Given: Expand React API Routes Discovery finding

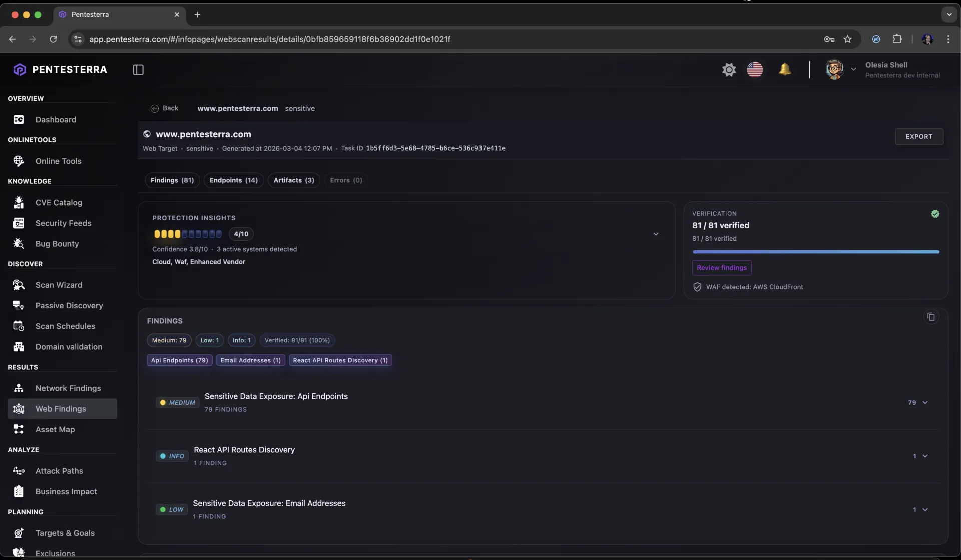Looking at the screenshot, I should (925, 456).
